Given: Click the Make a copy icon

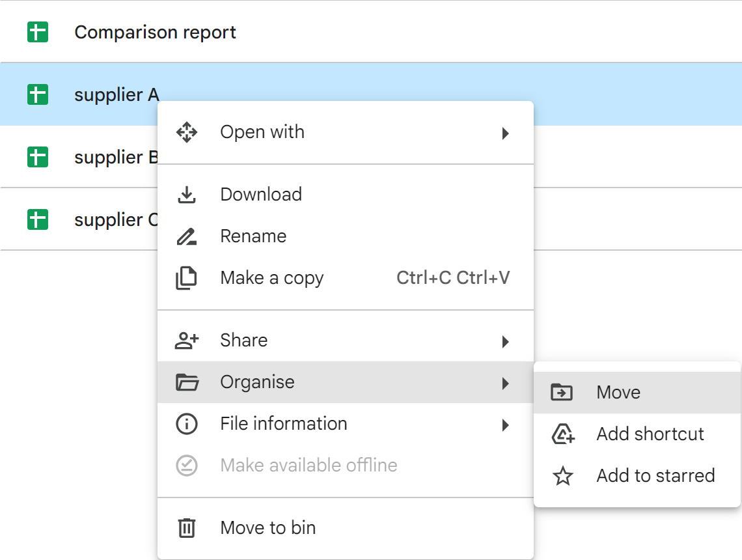Looking at the screenshot, I should pyautogui.click(x=186, y=278).
